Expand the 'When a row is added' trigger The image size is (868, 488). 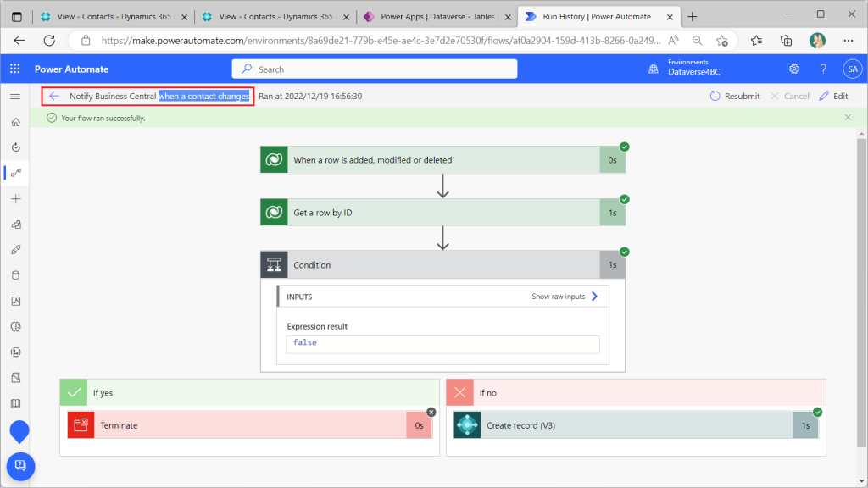pos(442,160)
